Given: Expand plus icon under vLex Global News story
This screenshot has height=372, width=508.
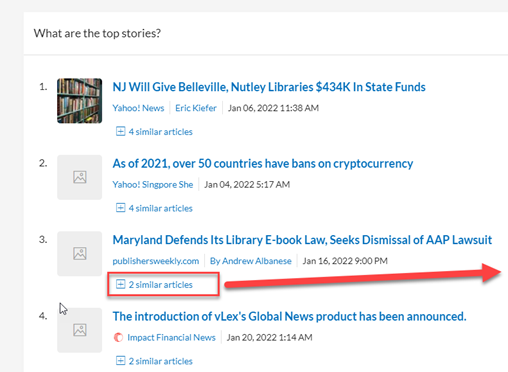Looking at the screenshot, I should click(120, 361).
